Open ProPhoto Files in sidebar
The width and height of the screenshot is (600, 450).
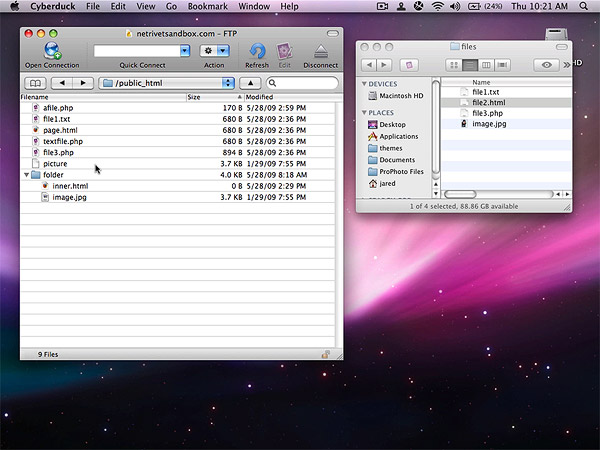(396, 172)
